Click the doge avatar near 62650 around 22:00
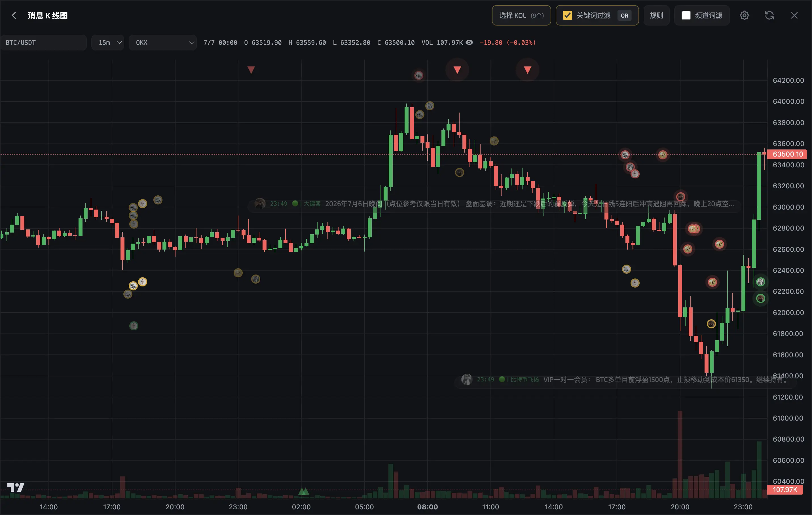The image size is (812, 515). click(719, 244)
